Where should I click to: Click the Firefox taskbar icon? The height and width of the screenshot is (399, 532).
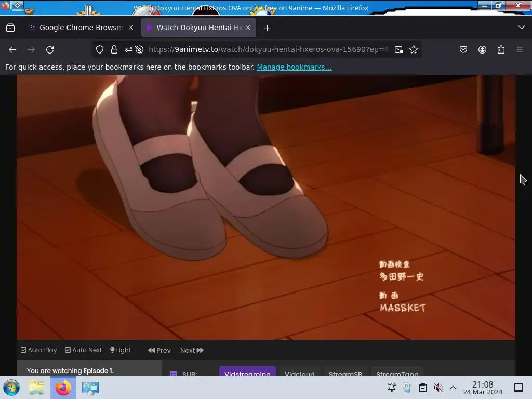pyautogui.click(x=63, y=388)
